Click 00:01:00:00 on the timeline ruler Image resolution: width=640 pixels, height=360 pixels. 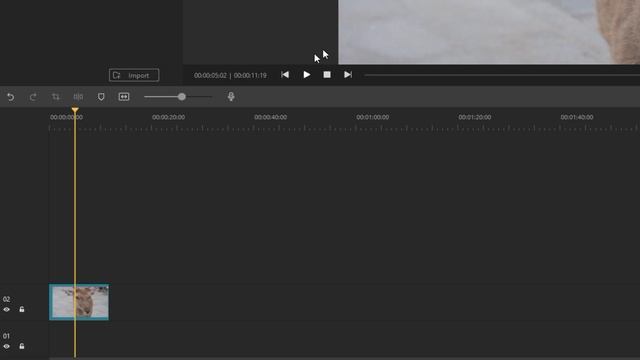(373, 117)
